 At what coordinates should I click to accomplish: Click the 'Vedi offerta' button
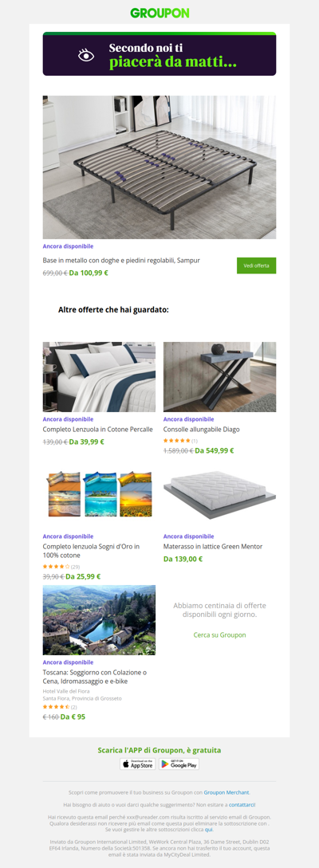pyautogui.click(x=257, y=265)
